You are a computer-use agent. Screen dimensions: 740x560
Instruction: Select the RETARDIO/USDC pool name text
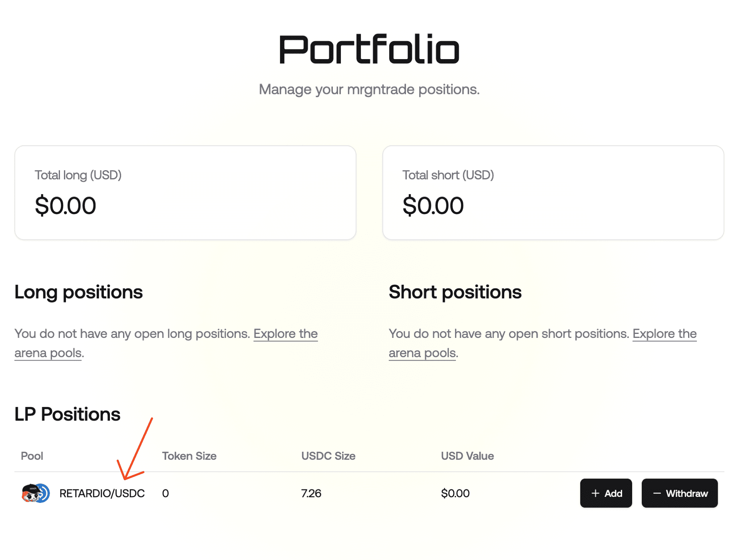pyautogui.click(x=102, y=493)
